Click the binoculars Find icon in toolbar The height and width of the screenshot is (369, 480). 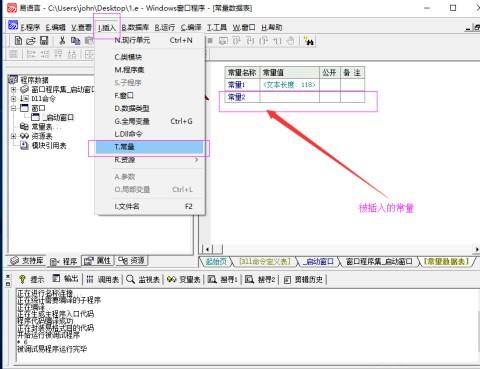click(x=309, y=41)
